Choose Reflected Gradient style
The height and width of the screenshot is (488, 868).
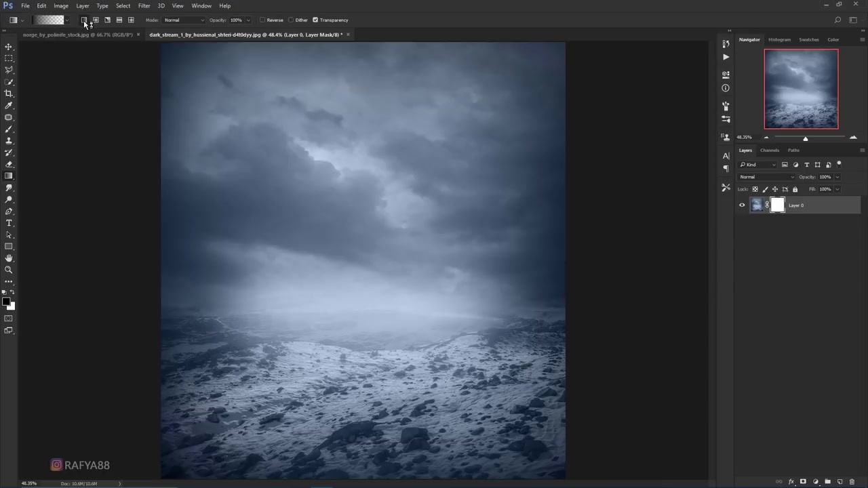pos(119,20)
